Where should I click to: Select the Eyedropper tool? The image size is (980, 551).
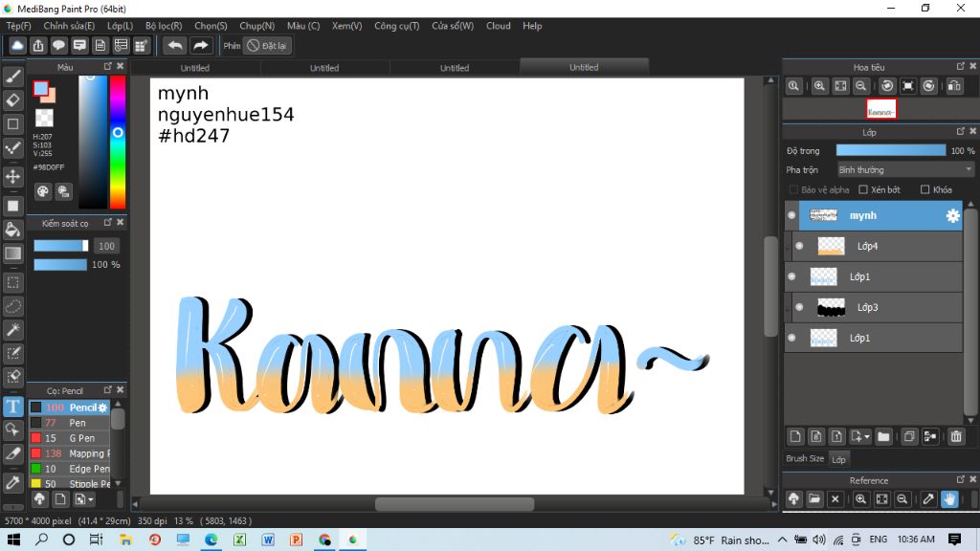[x=12, y=482]
